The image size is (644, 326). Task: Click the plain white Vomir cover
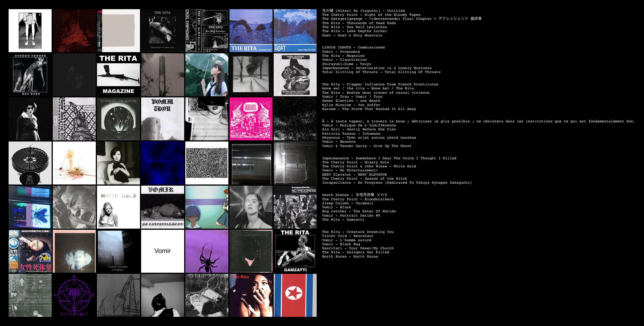(x=162, y=251)
